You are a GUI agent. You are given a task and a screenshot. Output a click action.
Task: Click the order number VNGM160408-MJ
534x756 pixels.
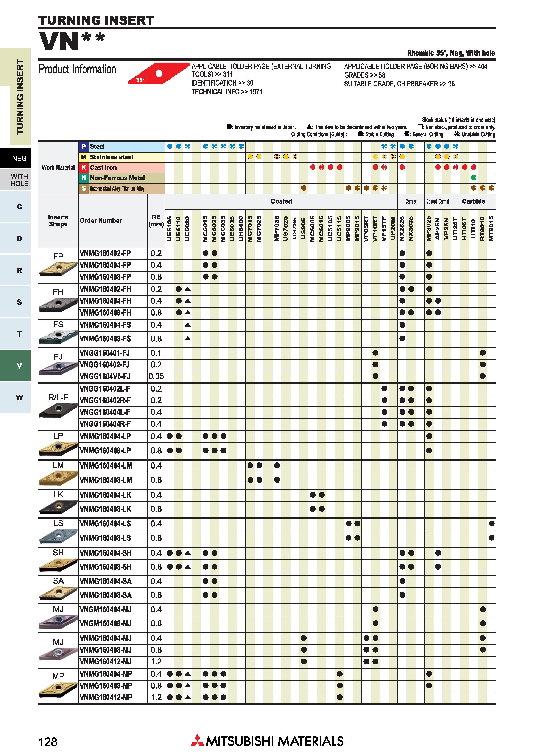click(x=106, y=624)
